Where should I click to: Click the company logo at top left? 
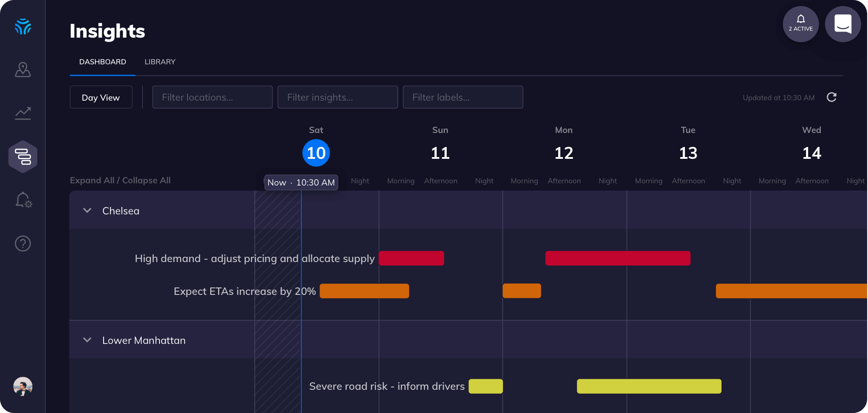tap(23, 26)
